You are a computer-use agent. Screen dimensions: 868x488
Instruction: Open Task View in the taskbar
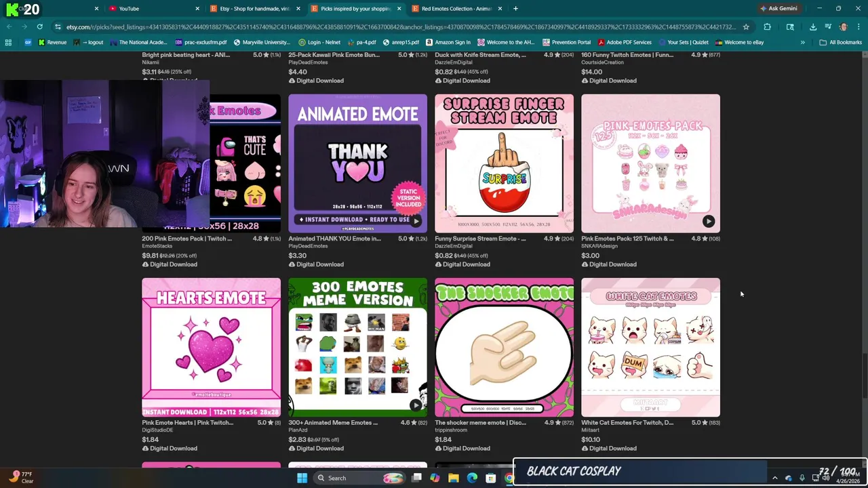pyautogui.click(x=417, y=478)
